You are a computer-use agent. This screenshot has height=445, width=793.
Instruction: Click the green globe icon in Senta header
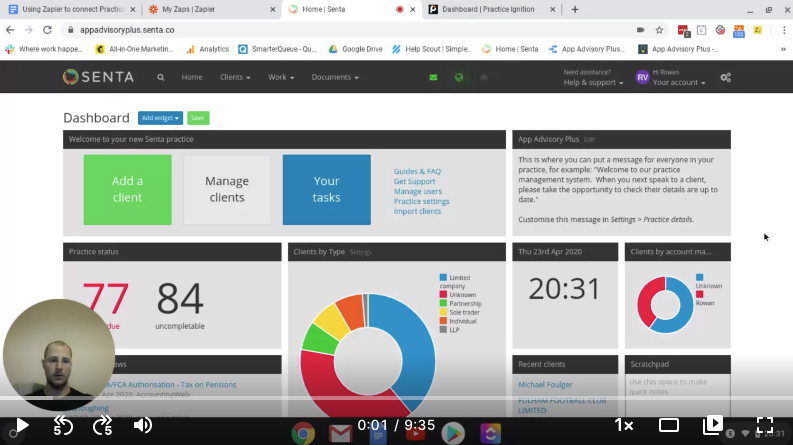click(459, 77)
